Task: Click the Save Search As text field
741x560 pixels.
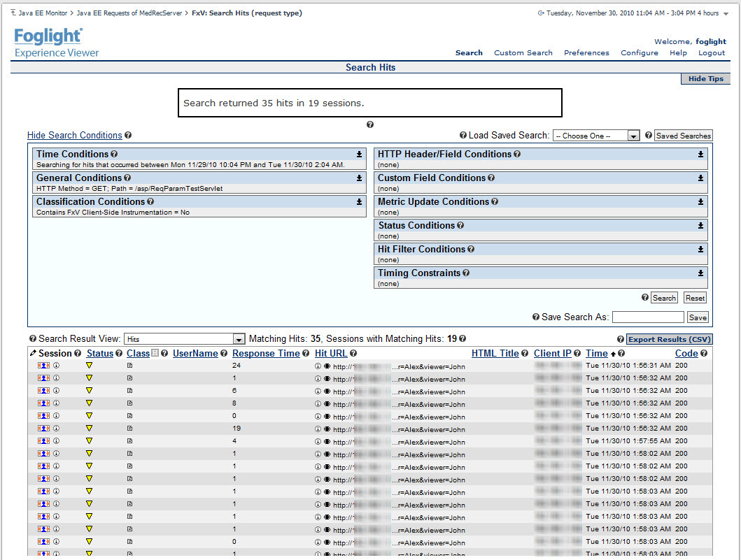Action: click(x=647, y=317)
